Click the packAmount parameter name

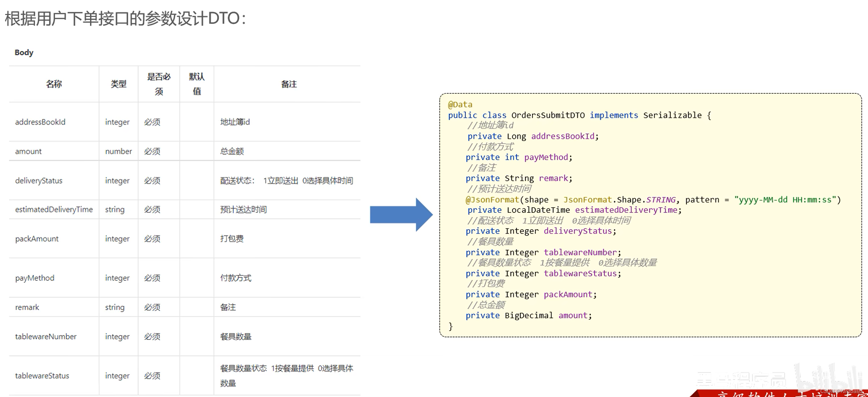click(x=37, y=239)
